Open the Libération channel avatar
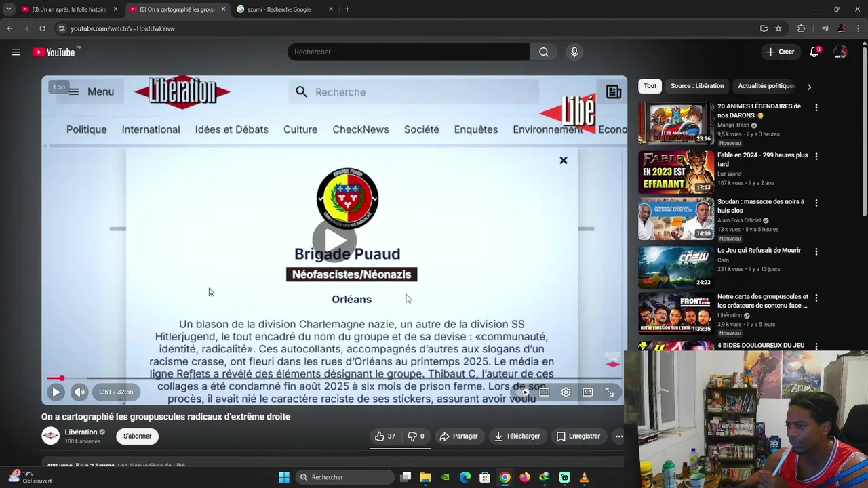Image resolution: width=868 pixels, height=488 pixels. 51,436
